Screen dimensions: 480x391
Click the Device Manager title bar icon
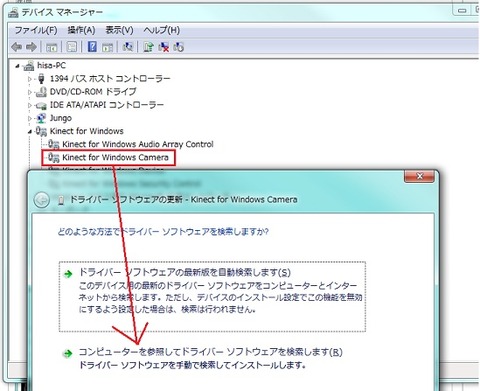[13, 13]
